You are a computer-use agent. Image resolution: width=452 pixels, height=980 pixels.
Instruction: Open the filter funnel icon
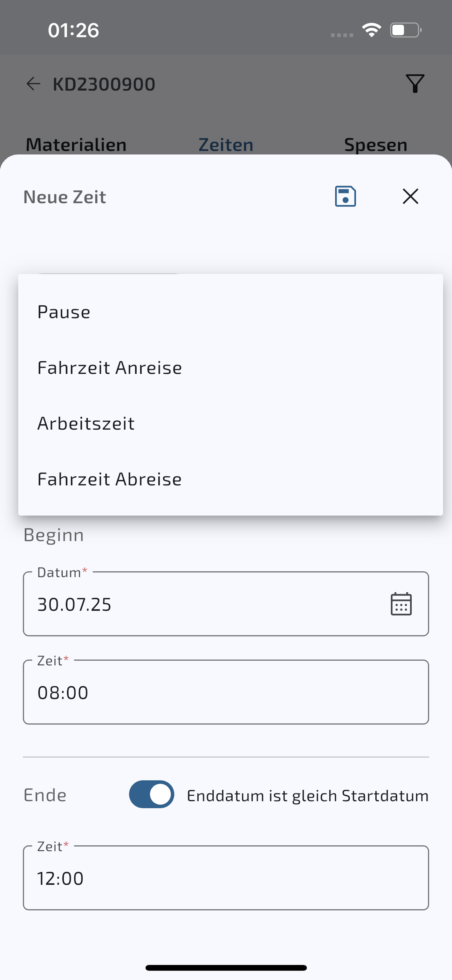415,83
